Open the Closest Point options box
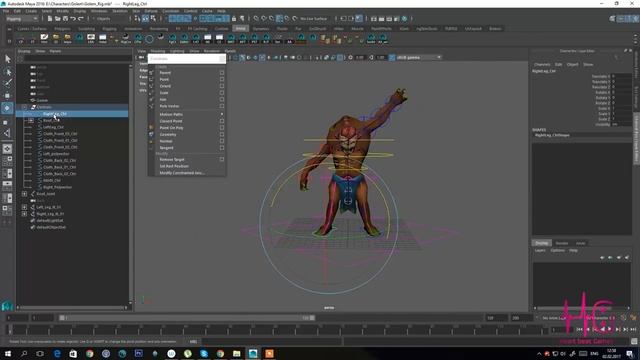640x360 pixels. tap(222, 121)
